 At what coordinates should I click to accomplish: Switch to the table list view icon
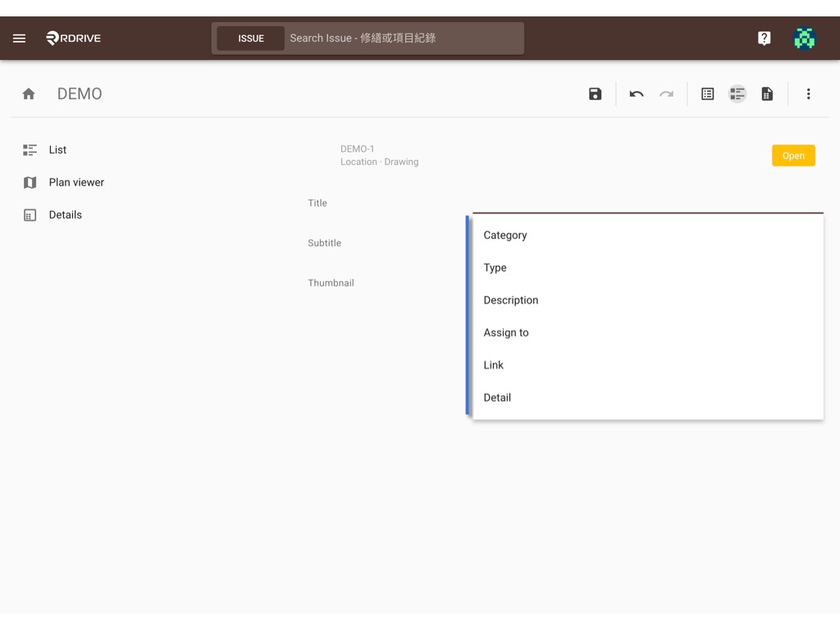707,94
